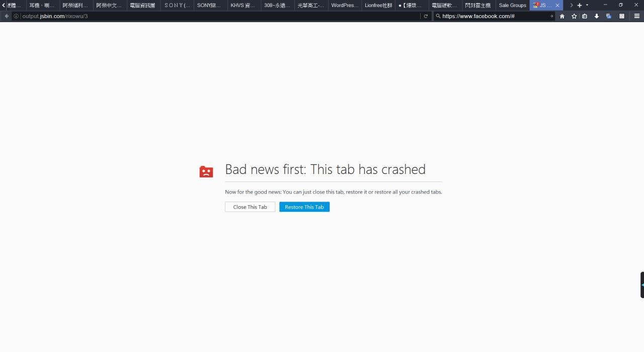Switch to the 【爆笑 tab
The image size is (644, 352).
pos(412,5)
